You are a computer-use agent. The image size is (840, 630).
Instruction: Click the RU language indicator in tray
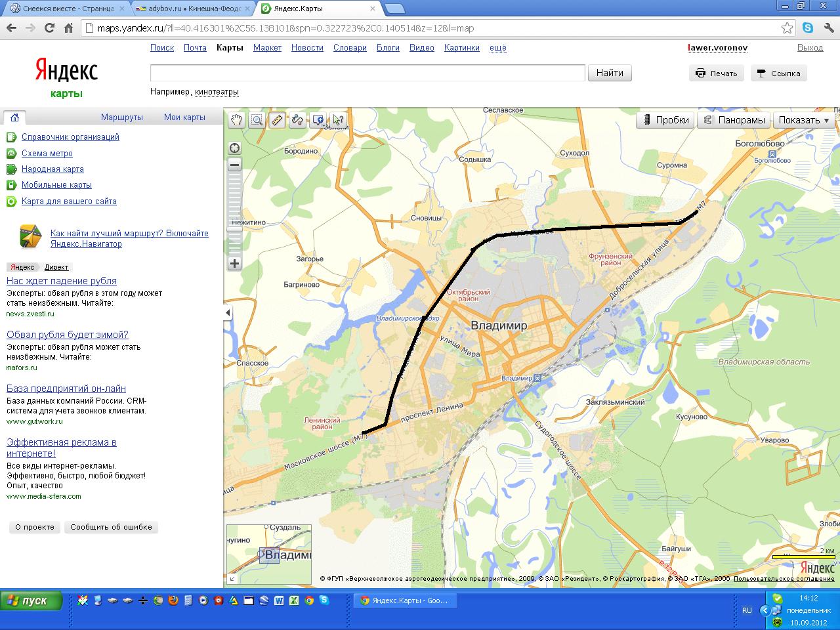[x=747, y=610]
